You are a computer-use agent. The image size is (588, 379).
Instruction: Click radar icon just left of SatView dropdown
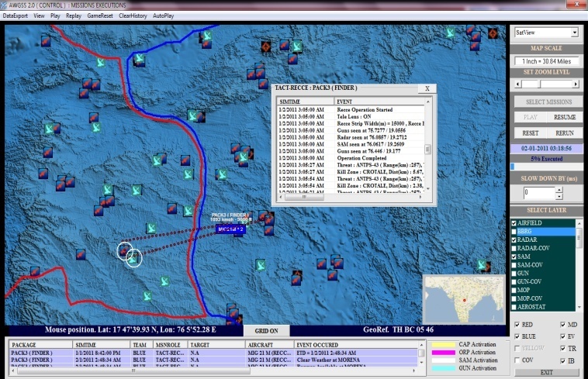pos(451,33)
